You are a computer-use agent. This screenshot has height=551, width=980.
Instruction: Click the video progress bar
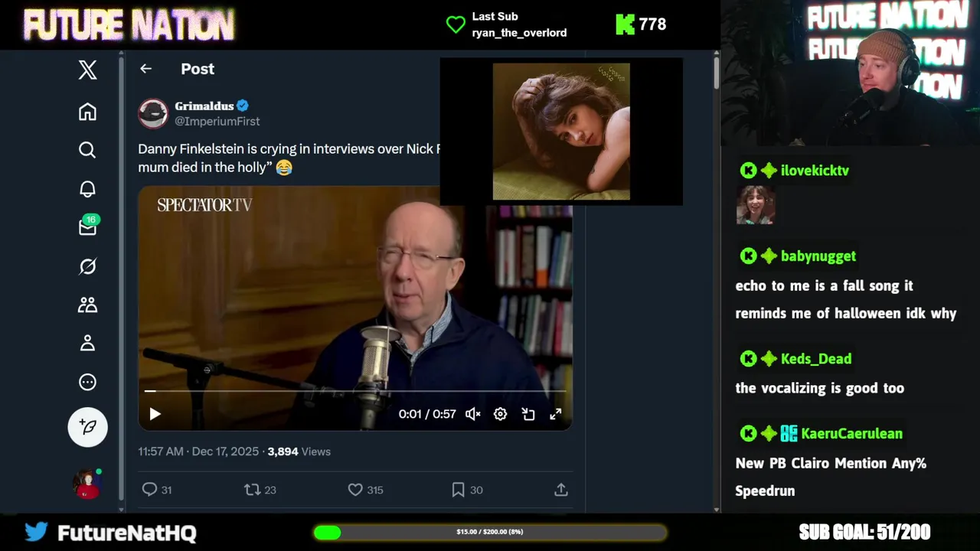coord(355,391)
